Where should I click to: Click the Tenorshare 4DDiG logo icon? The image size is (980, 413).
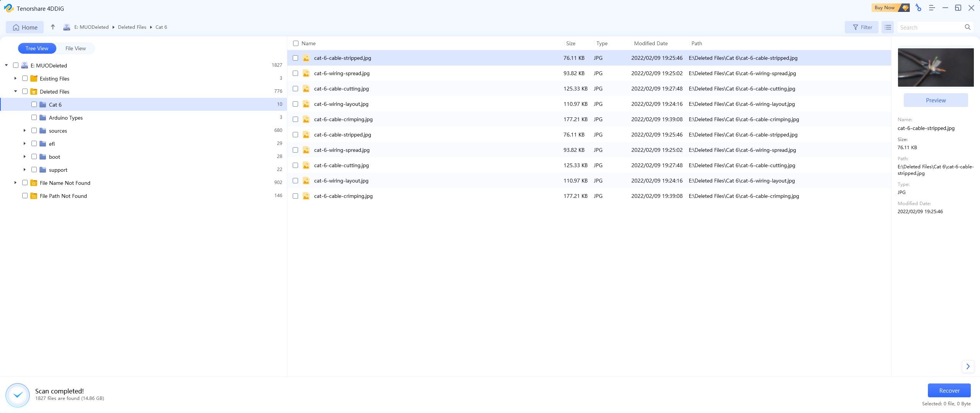(8, 8)
